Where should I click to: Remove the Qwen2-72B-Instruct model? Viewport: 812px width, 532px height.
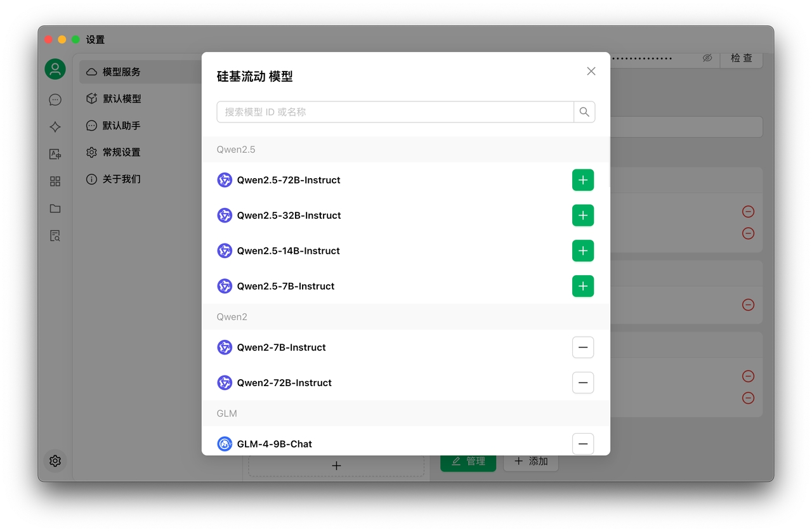(x=583, y=383)
